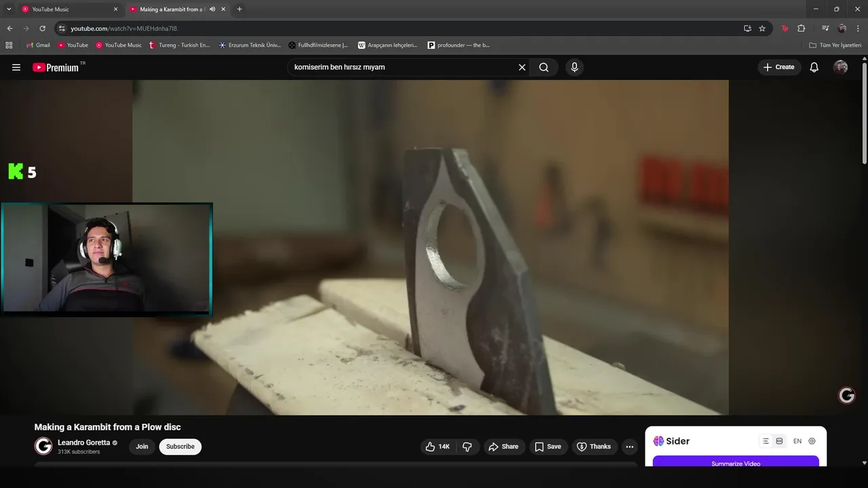Switch to the YouTube Music tab
The image size is (868, 488).
click(x=69, y=9)
